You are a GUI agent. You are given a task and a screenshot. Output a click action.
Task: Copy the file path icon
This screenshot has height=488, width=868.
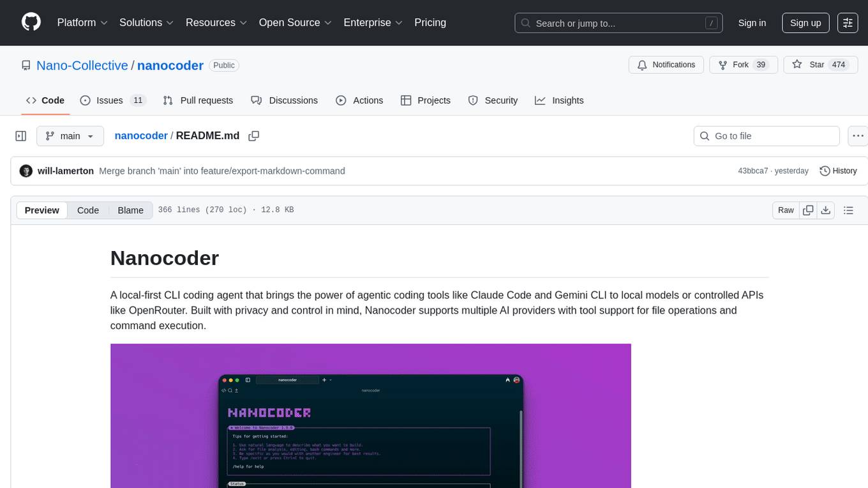(x=253, y=136)
